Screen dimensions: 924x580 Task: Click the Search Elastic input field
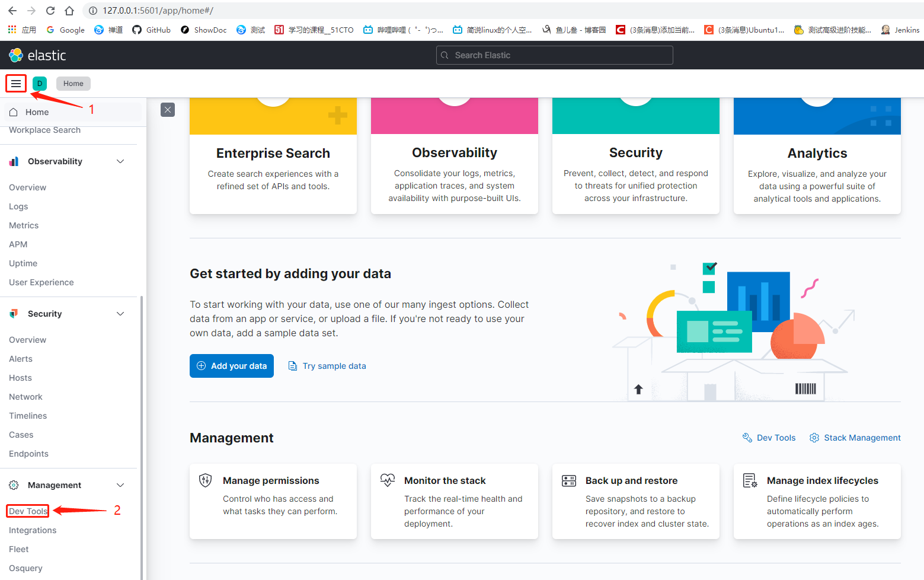click(x=554, y=55)
